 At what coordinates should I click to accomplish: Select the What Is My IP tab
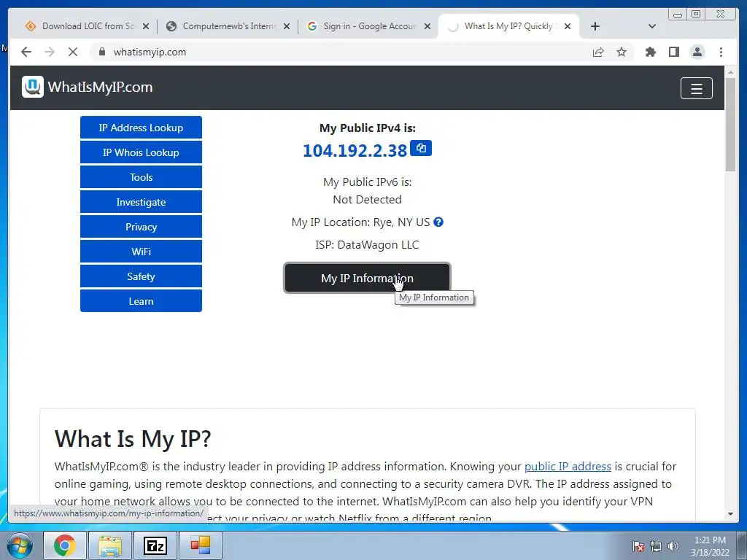pos(508,26)
